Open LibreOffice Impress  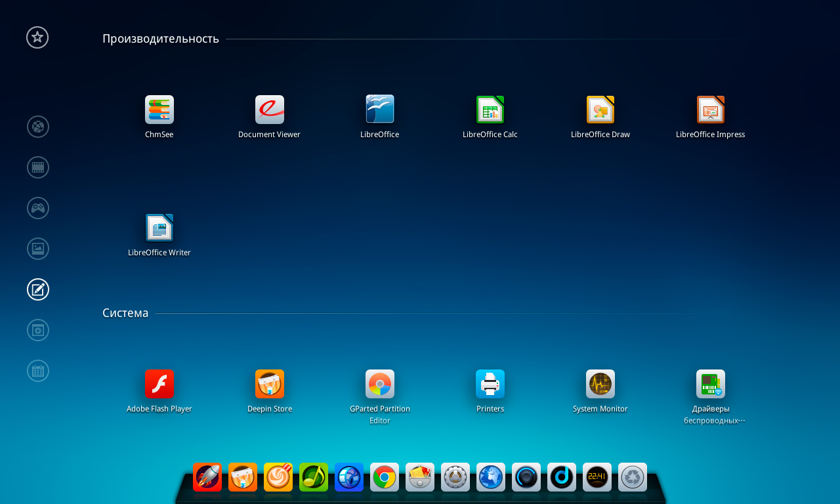tap(711, 110)
